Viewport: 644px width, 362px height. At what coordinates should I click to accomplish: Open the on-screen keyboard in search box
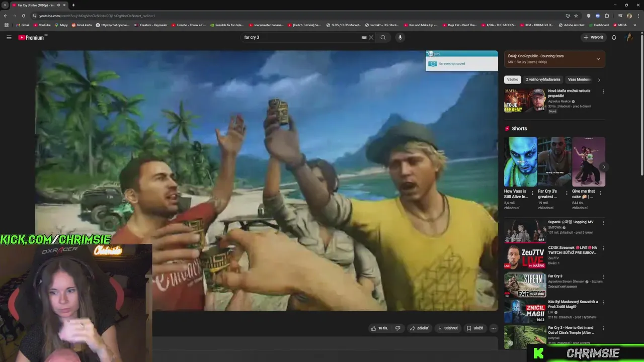[364, 37]
